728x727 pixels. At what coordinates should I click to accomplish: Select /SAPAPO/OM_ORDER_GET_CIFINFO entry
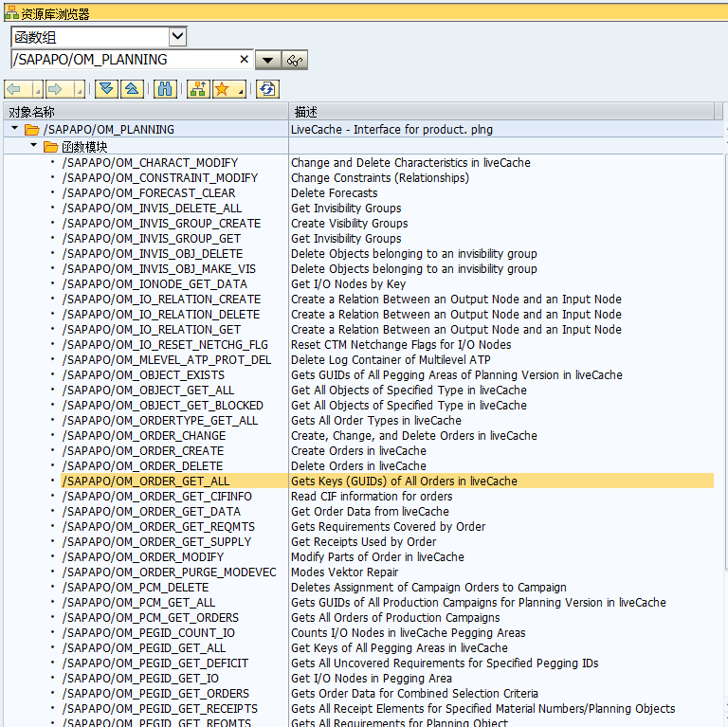pos(157,497)
